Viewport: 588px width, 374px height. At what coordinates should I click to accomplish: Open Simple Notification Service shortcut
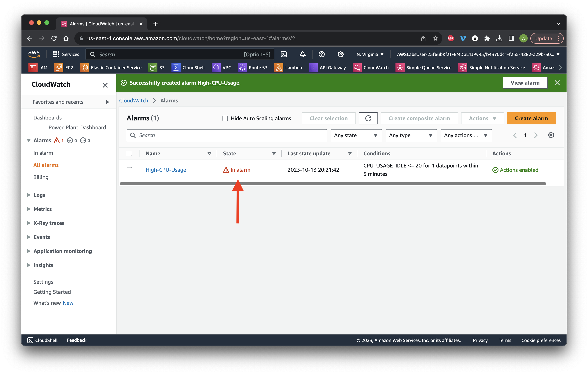pos(492,68)
